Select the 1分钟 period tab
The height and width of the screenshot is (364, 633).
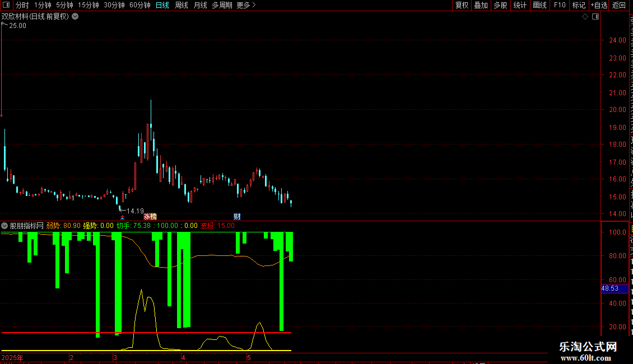tap(43, 5)
